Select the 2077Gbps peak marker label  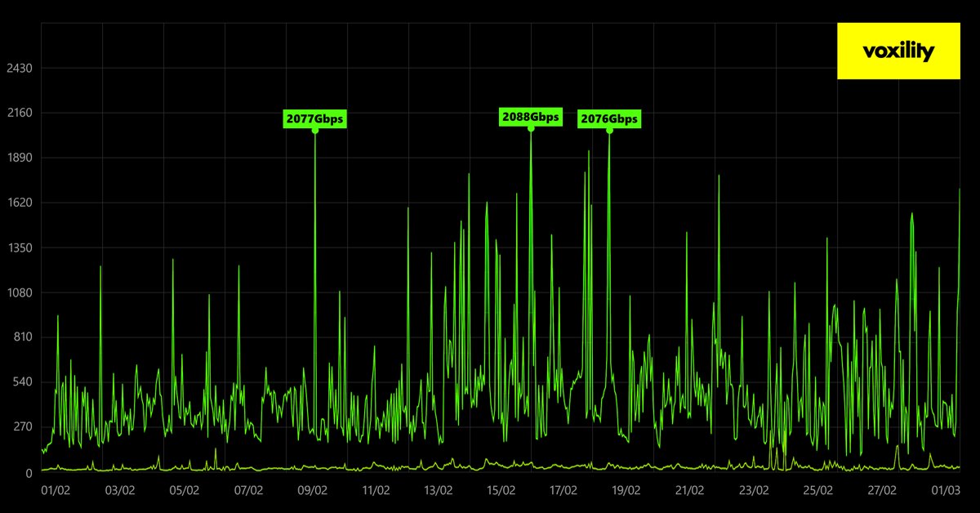tap(315, 118)
